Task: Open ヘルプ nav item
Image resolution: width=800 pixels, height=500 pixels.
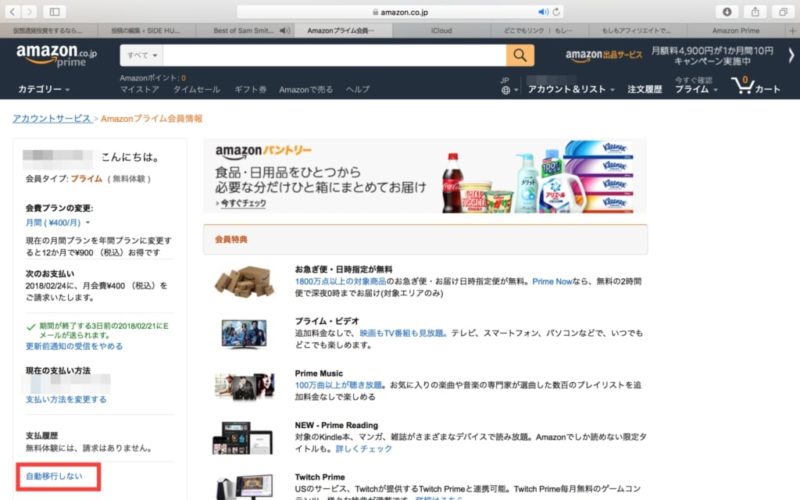Action: pos(358,89)
